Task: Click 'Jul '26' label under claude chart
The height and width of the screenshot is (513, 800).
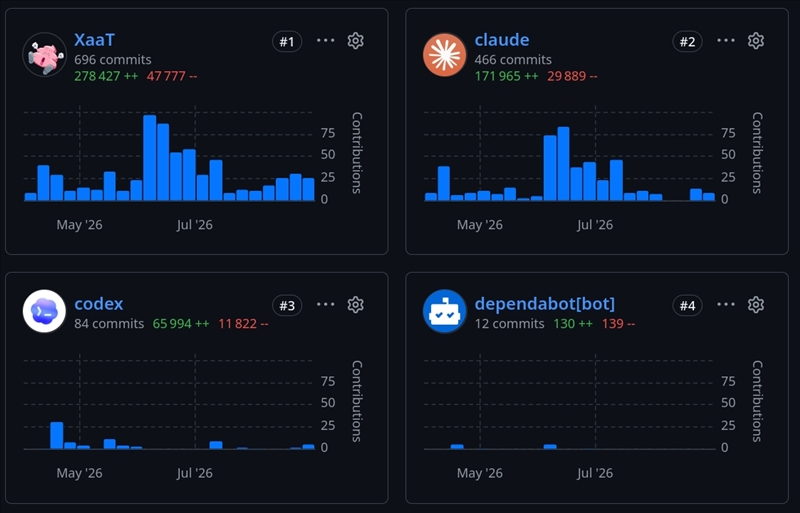Action: 595,225
